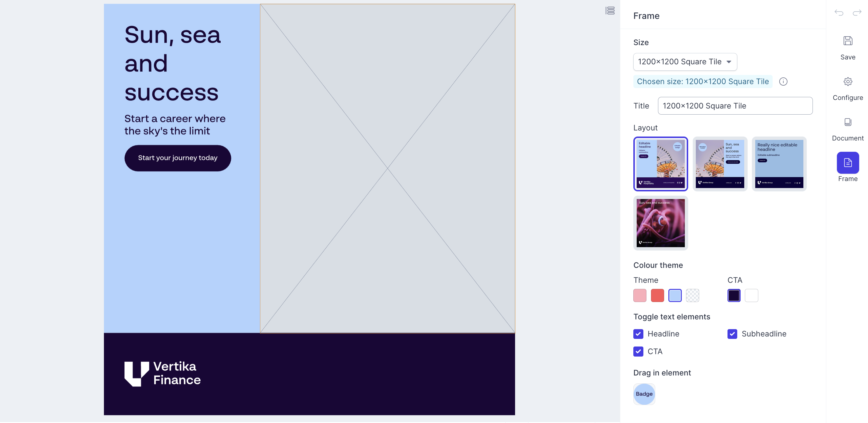The height and width of the screenshot is (423, 868).
Task: Click the redo arrow icon
Action: click(x=857, y=13)
